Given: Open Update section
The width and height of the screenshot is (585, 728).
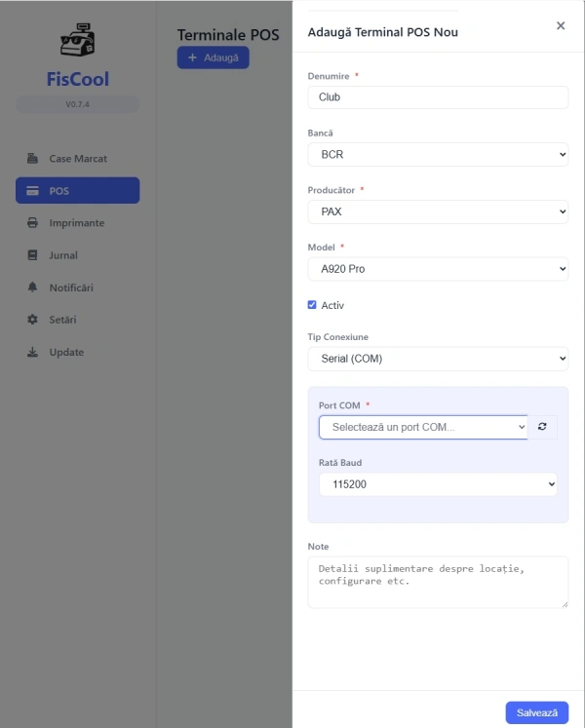Looking at the screenshot, I should 78,352.
